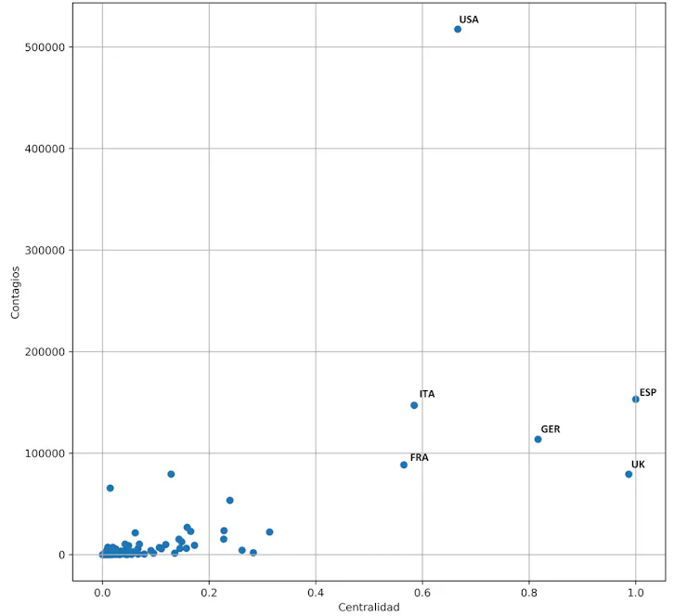The image size is (700, 616).
Task: Click the GER text label
Action: (x=551, y=429)
